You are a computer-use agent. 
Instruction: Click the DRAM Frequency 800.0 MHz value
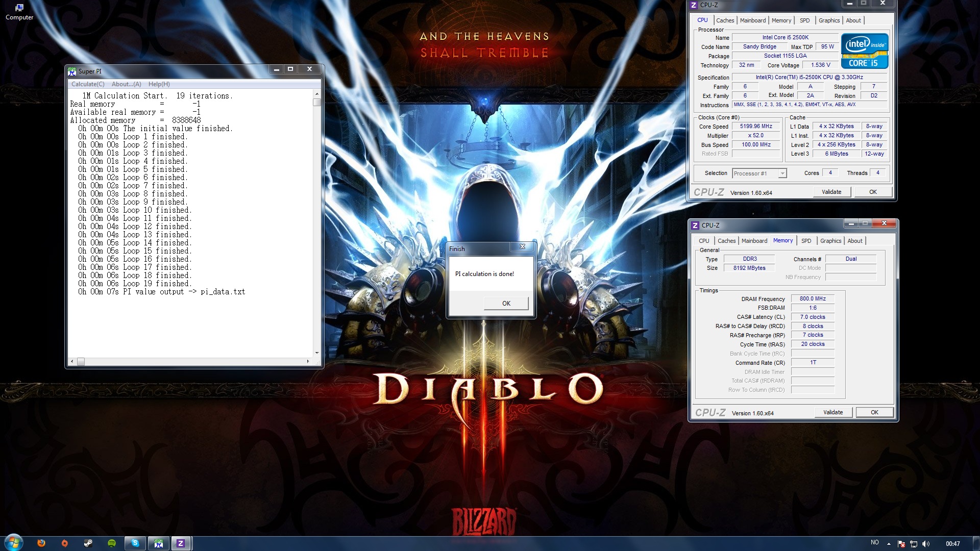click(813, 298)
